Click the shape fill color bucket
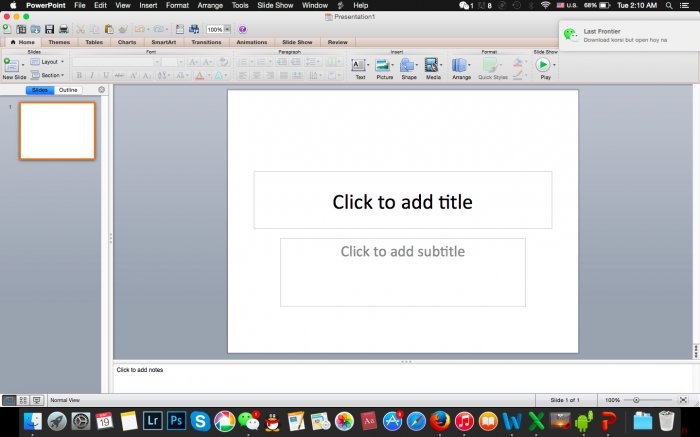Image resolution: width=700 pixels, height=437 pixels. 517,62
